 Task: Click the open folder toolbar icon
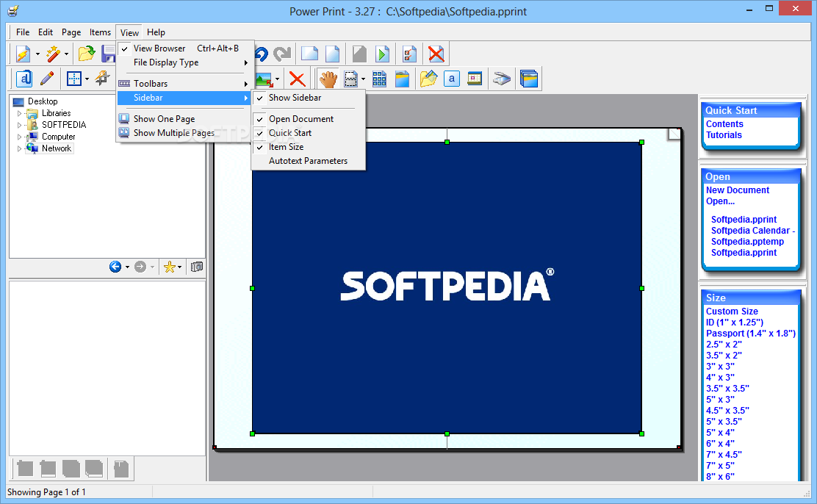tap(87, 54)
